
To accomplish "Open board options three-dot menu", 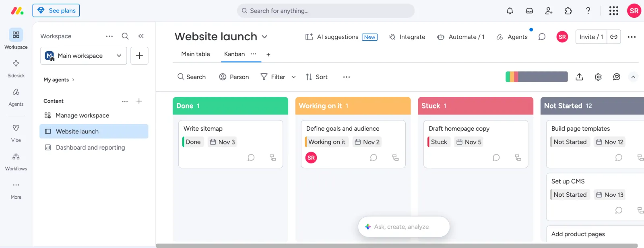I will point(632,37).
